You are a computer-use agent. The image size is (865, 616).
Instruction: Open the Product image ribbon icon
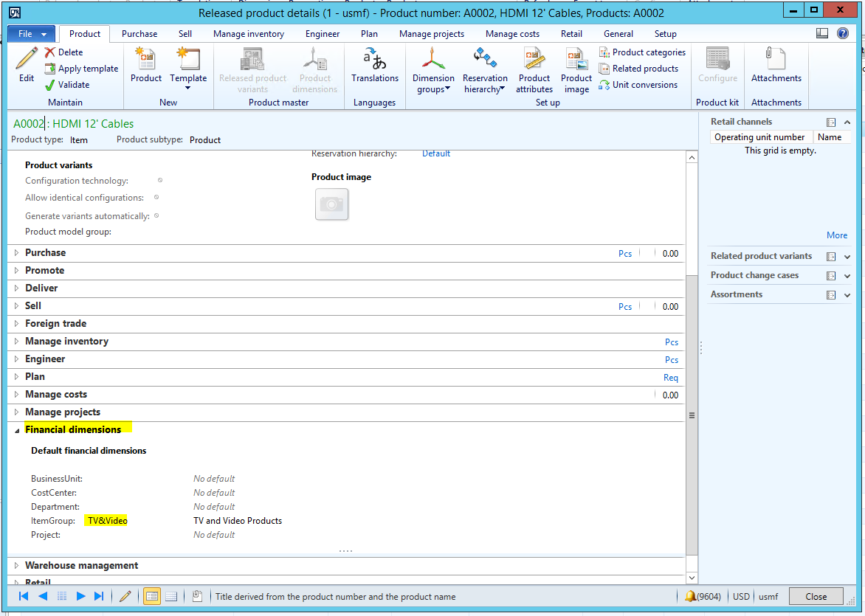coord(576,60)
